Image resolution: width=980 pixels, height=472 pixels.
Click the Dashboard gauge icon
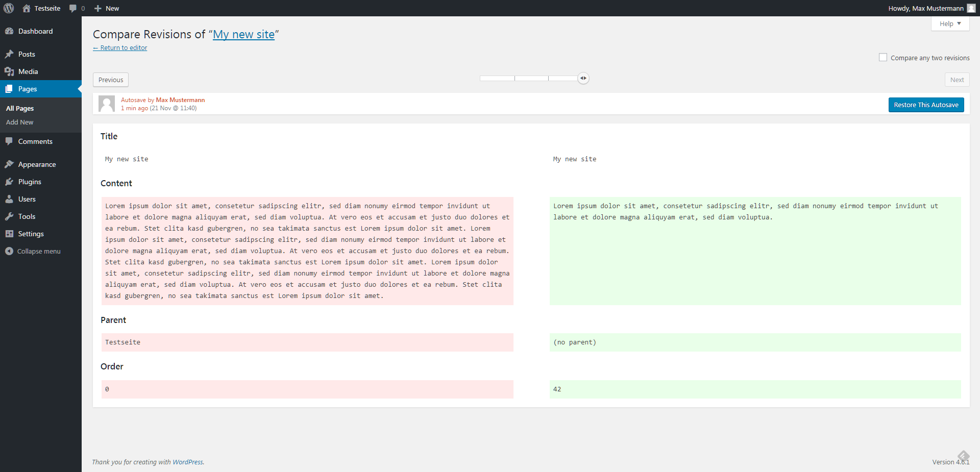[9, 31]
